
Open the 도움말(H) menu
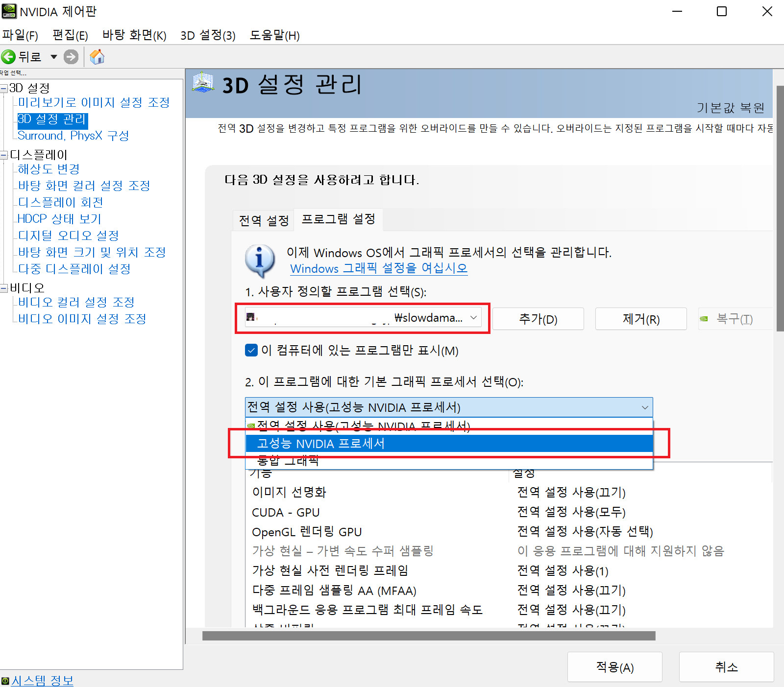point(275,35)
